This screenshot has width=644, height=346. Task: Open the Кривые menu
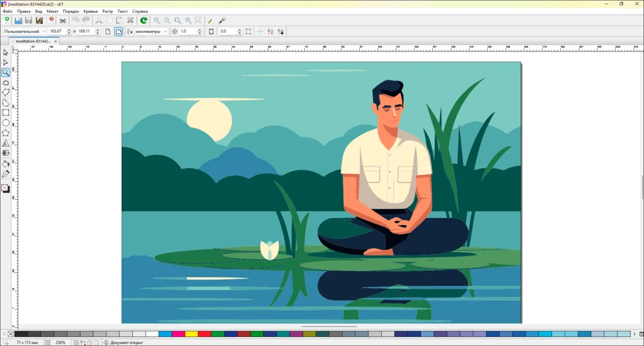click(90, 12)
